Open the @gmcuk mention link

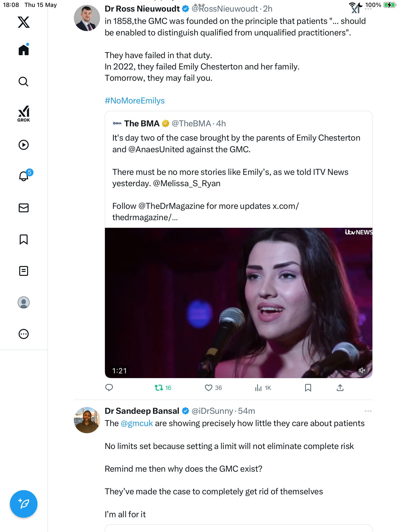pos(137,423)
